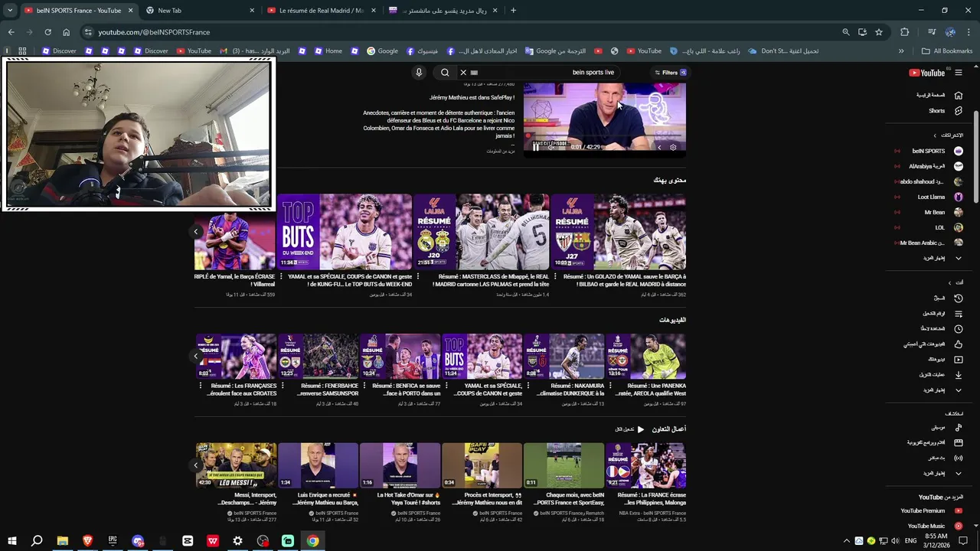Image resolution: width=980 pixels, height=551 pixels.
Task: Open Movies and TV explore icon
Action: coord(958,442)
